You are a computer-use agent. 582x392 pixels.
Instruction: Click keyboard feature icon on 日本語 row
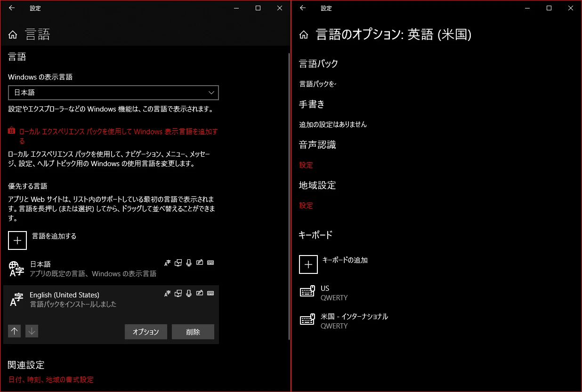pos(210,263)
